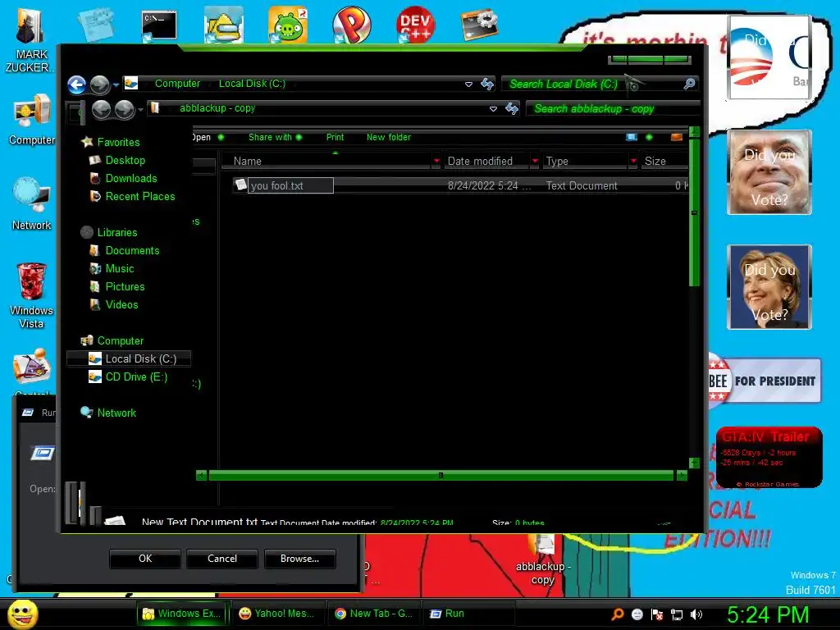840x630 pixels.
Task: Click the horizontal scrollbar of the file list
Action: pos(441,476)
